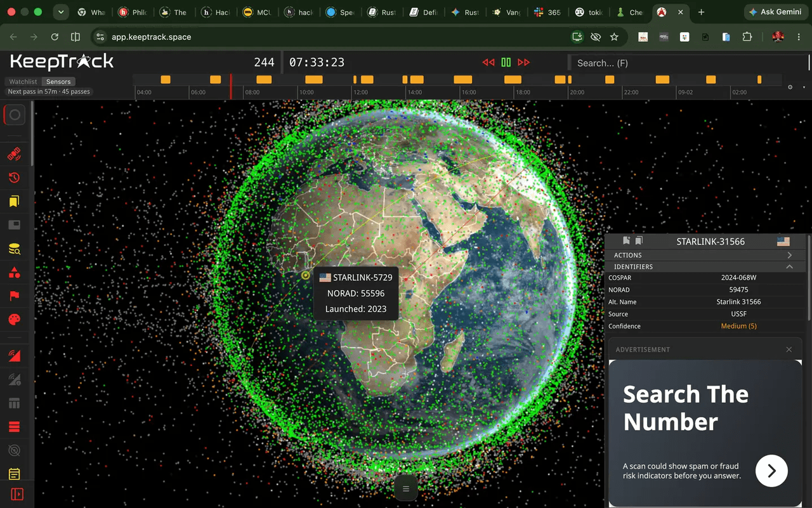This screenshot has height=508, width=812.
Task: Close the advertisement panel
Action: click(x=789, y=349)
